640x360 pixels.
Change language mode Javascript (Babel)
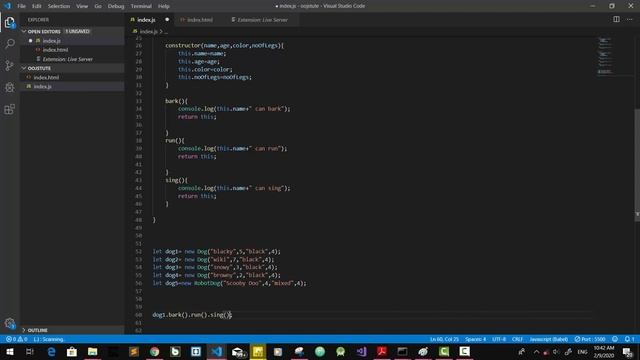click(549, 339)
